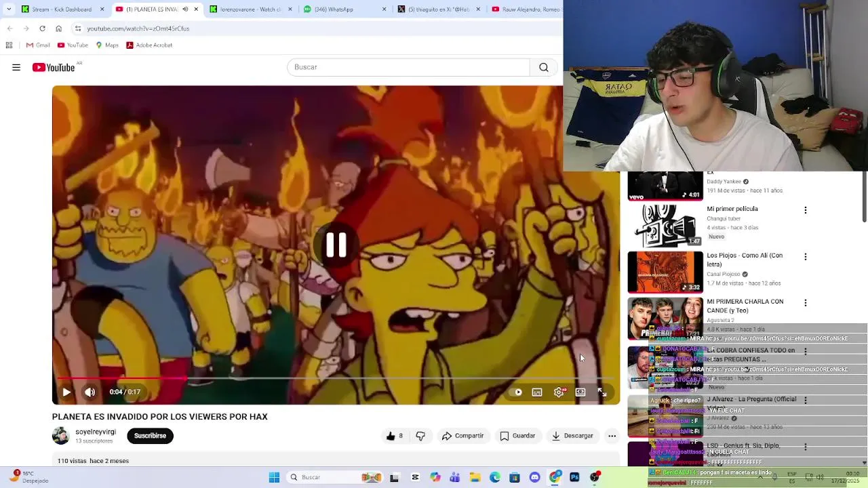868x488 pixels.
Task: Open Photoshop from the taskbar
Action: pos(575,477)
